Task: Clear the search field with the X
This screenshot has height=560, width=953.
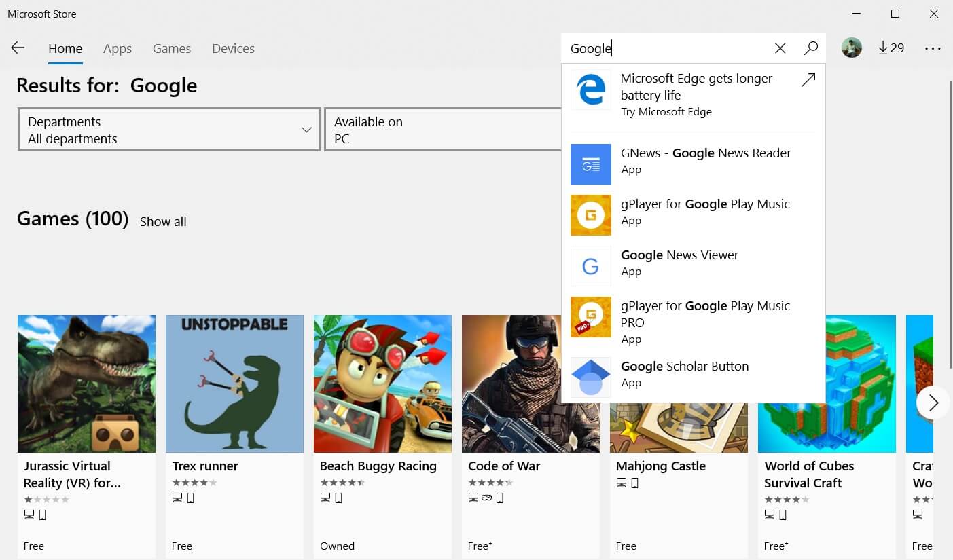Action: 780,48
